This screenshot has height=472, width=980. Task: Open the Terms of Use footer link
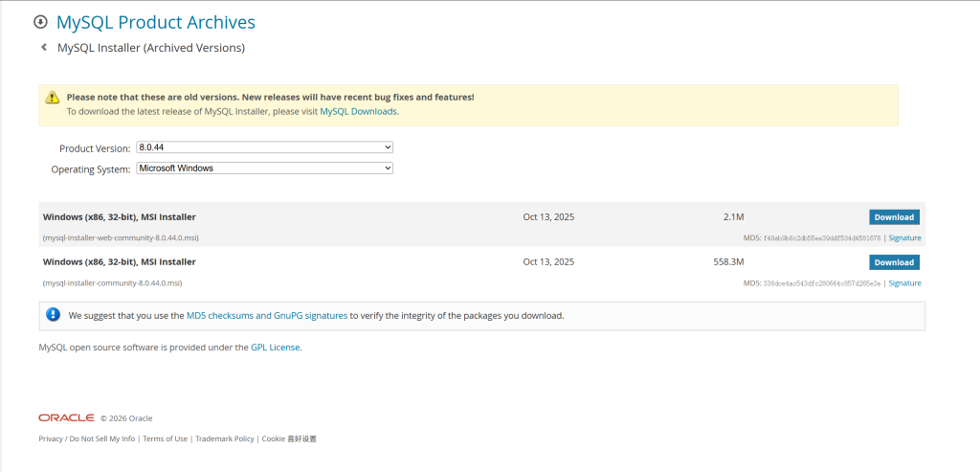tap(165, 438)
